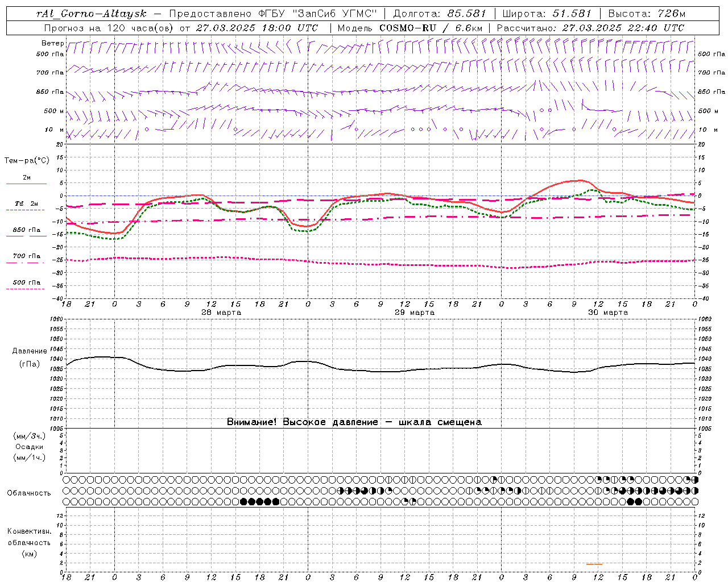The height and width of the screenshot is (582, 728).
Task: Click the 'Давление' pressure panel label
Action: 30,351
